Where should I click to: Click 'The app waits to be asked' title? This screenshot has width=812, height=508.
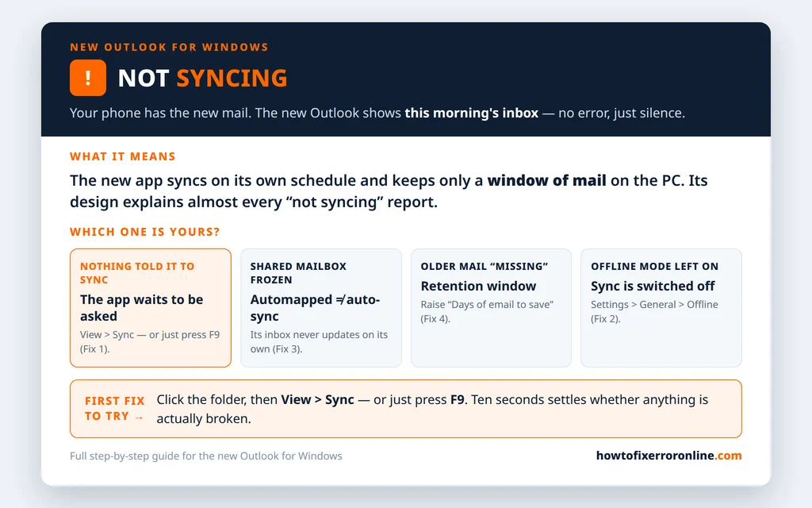[x=141, y=308]
